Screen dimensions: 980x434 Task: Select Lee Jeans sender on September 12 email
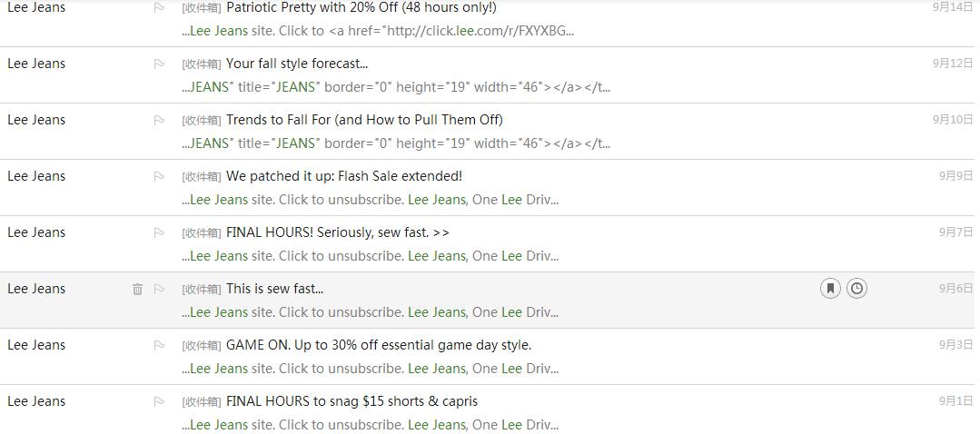tap(36, 64)
